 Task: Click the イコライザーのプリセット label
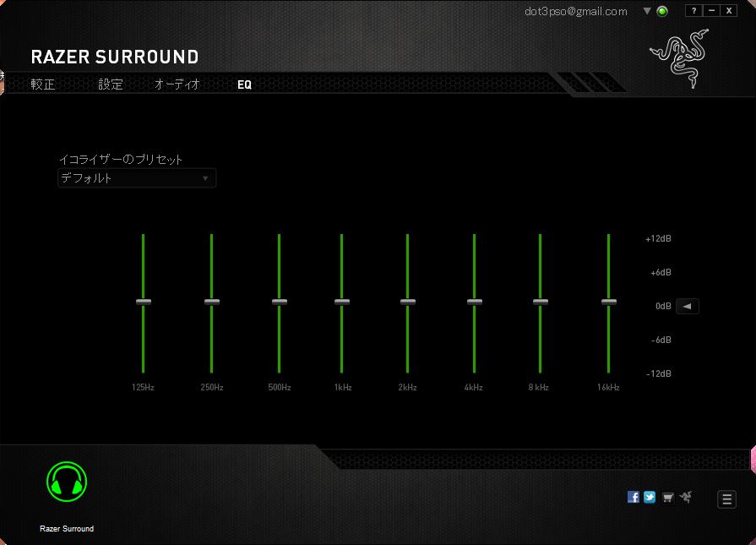[x=121, y=159]
